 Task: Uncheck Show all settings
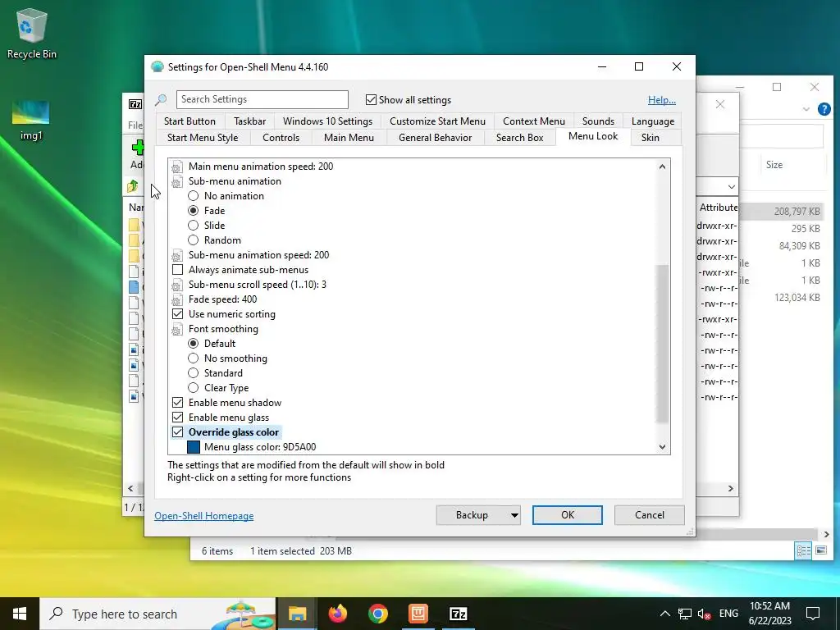371,99
